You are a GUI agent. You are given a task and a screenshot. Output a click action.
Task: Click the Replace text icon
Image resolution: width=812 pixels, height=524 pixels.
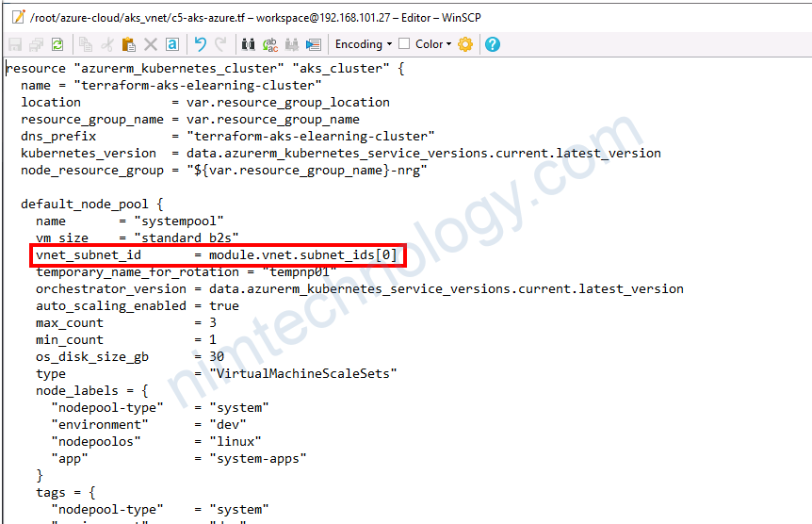coord(270,44)
